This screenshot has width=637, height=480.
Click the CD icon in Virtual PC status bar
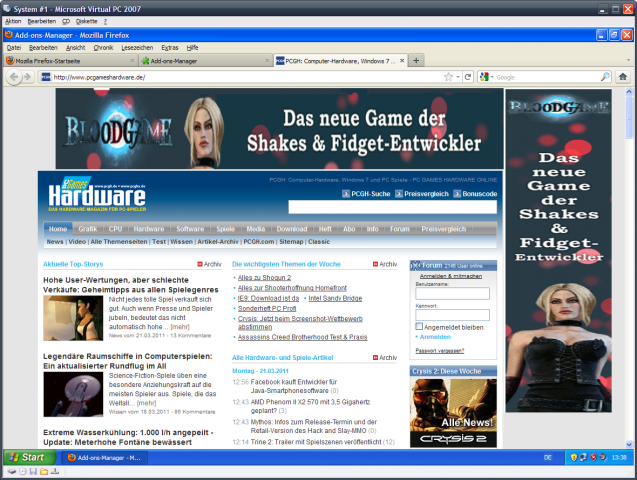point(23,471)
